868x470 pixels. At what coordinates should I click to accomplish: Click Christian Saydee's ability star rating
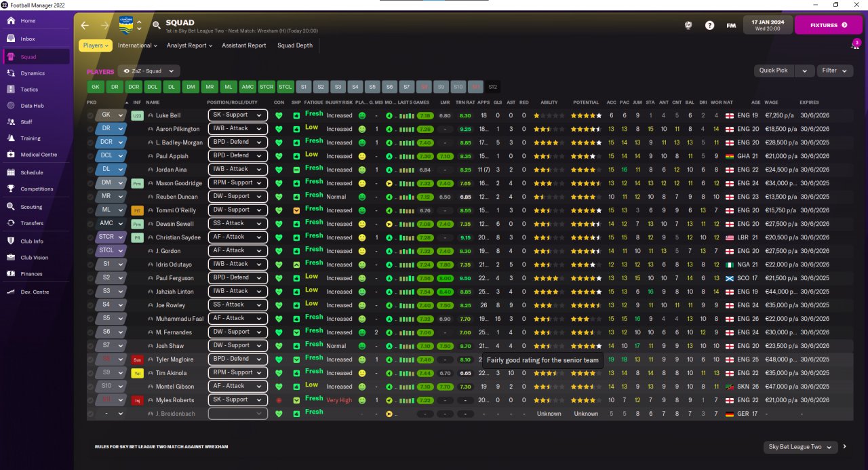(x=549, y=237)
